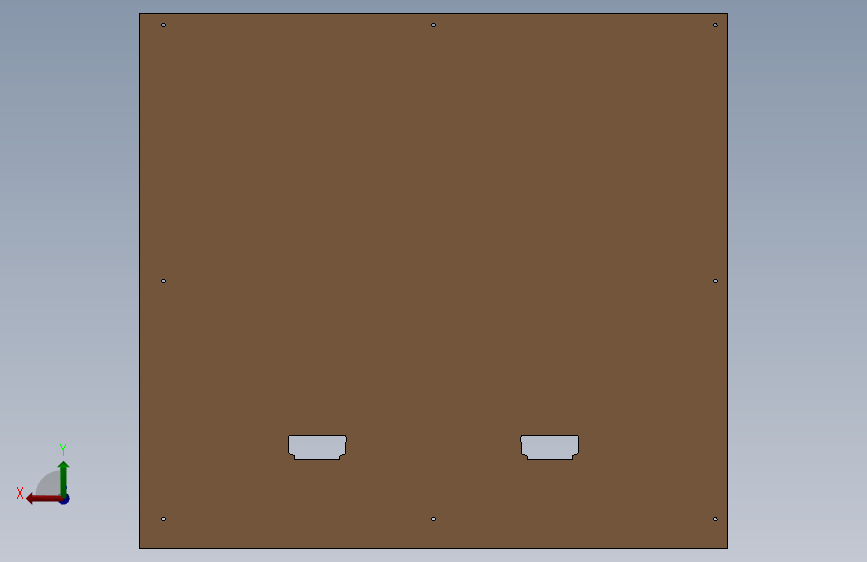Choose the bottom-right corner mounting hole
Viewport: 867px width, 562px height.
[715, 519]
